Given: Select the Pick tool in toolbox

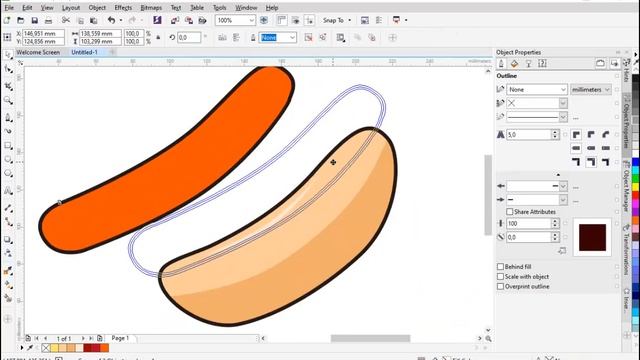Looking at the screenshot, I should click(x=8, y=54).
